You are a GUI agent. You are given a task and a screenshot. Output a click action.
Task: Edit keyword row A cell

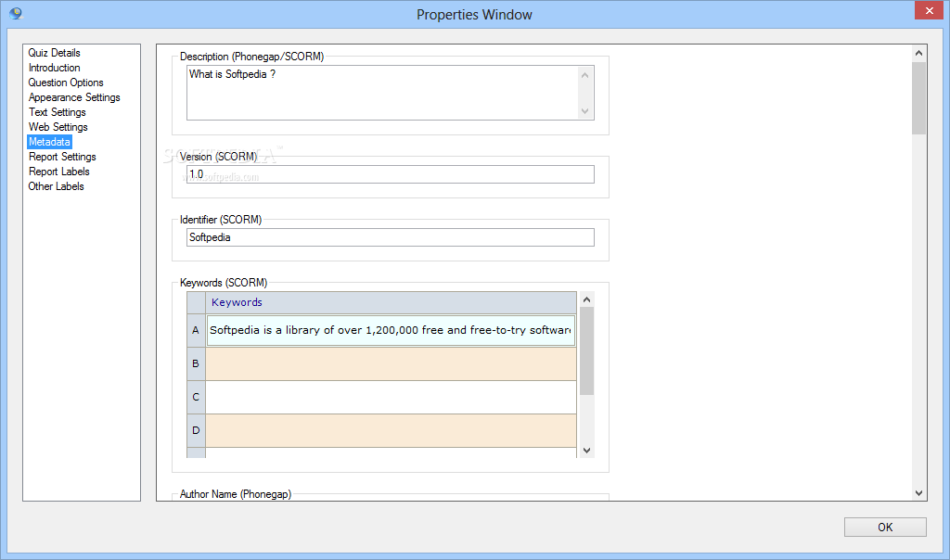tap(390, 330)
